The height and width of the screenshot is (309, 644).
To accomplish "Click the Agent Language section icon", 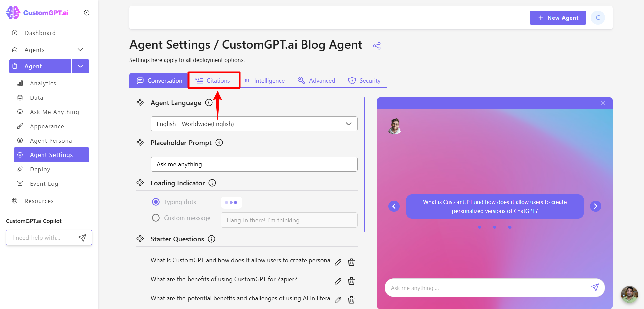I will click(x=140, y=102).
